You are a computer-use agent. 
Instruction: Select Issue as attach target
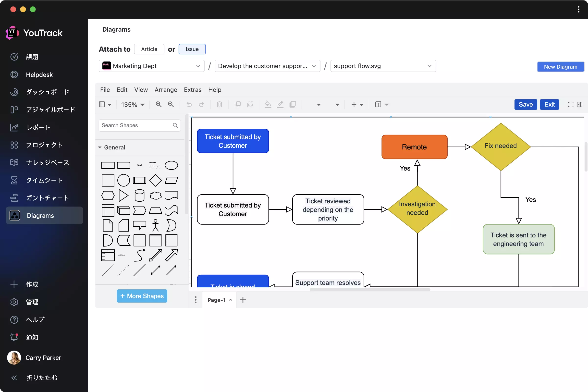click(x=192, y=49)
